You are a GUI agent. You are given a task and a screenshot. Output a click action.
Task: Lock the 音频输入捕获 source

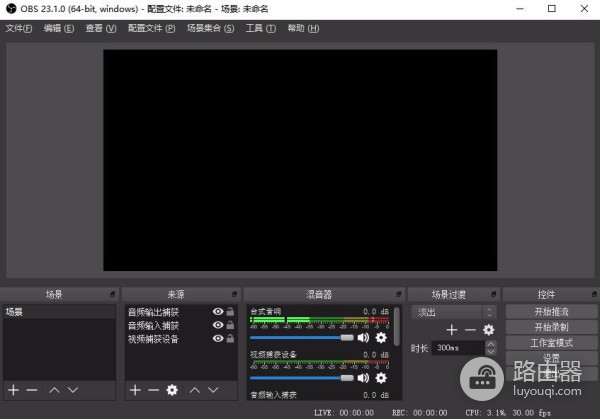click(x=230, y=325)
